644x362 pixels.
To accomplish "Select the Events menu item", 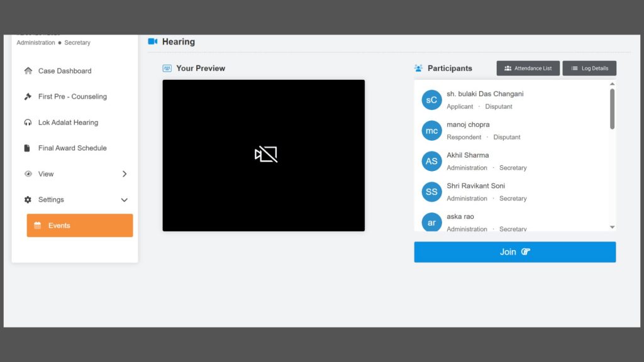I will click(79, 226).
